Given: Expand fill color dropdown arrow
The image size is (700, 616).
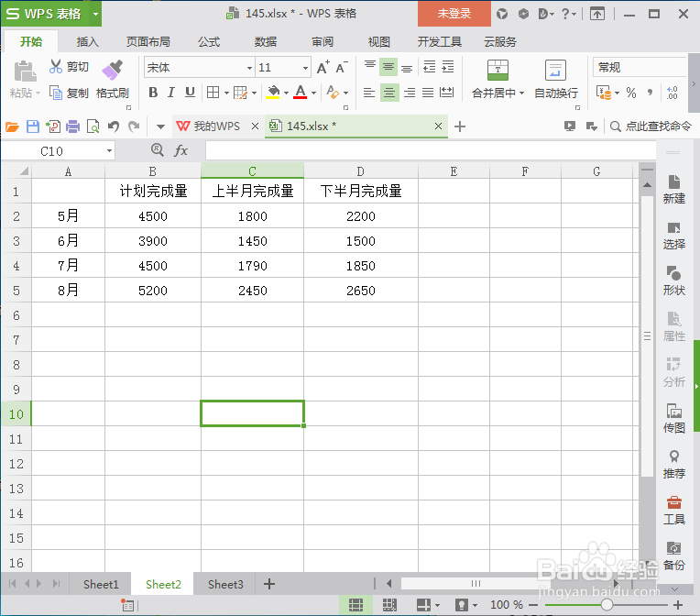Looking at the screenshot, I should pos(286,93).
